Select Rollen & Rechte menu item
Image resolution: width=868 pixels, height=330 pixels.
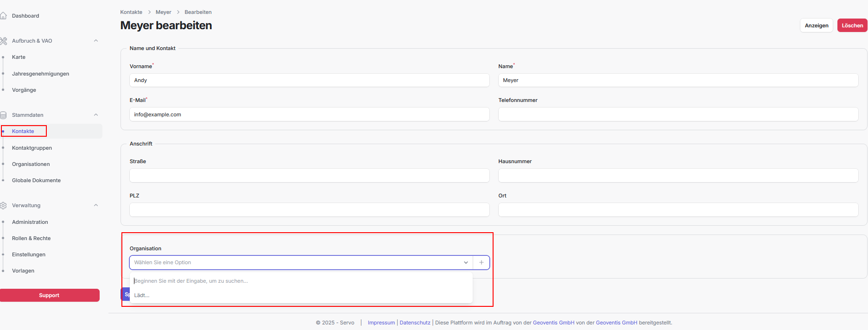(31, 238)
